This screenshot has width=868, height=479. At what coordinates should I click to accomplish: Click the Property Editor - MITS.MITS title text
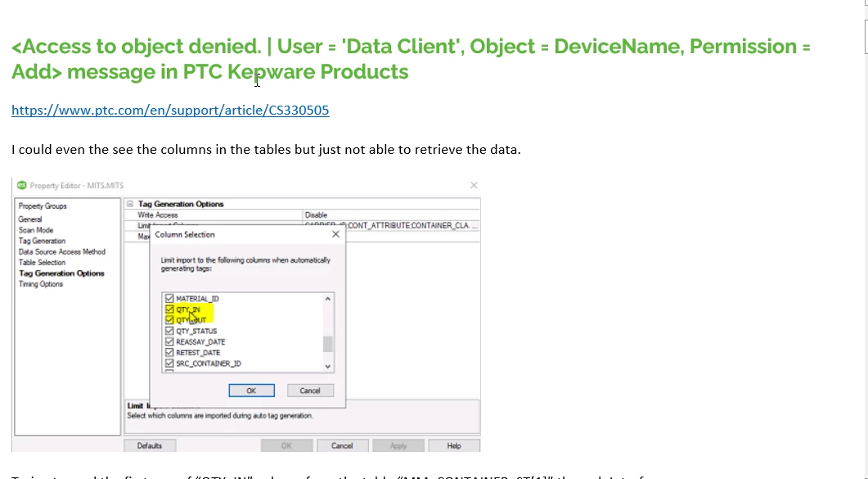[x=77, y=186]
